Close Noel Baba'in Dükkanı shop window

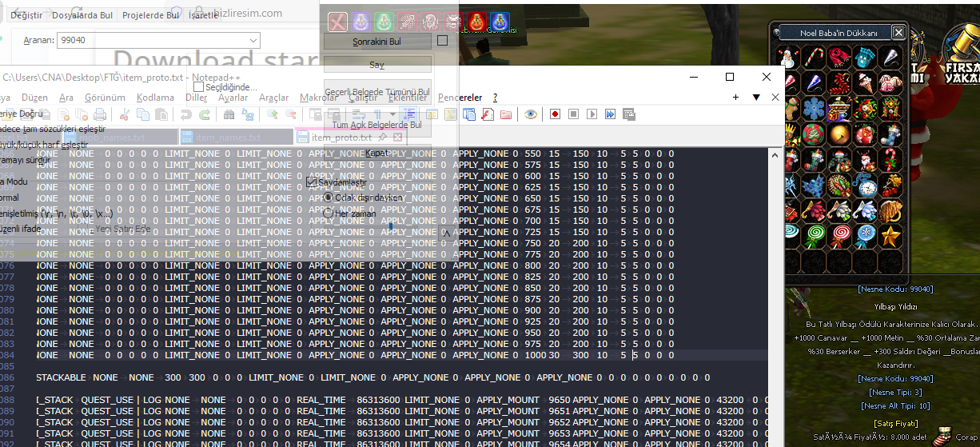pyautogui.click(x=898, y=32)
